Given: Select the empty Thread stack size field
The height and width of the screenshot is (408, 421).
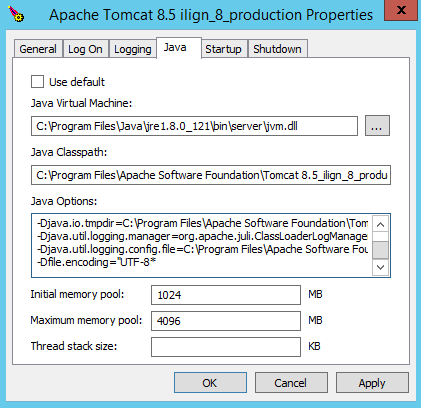Looking at the screenshot, I should [x=226, y=347].
